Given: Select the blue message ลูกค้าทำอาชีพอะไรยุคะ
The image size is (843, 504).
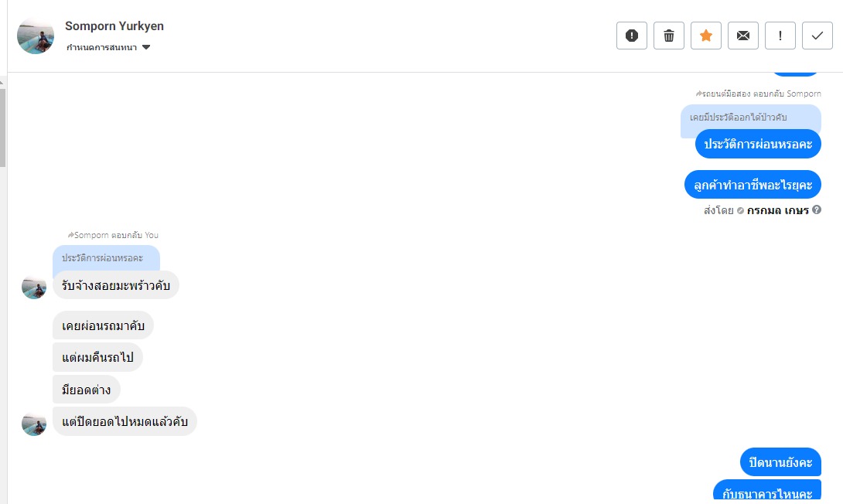Looking at the screenshot, I should [753, 185].
